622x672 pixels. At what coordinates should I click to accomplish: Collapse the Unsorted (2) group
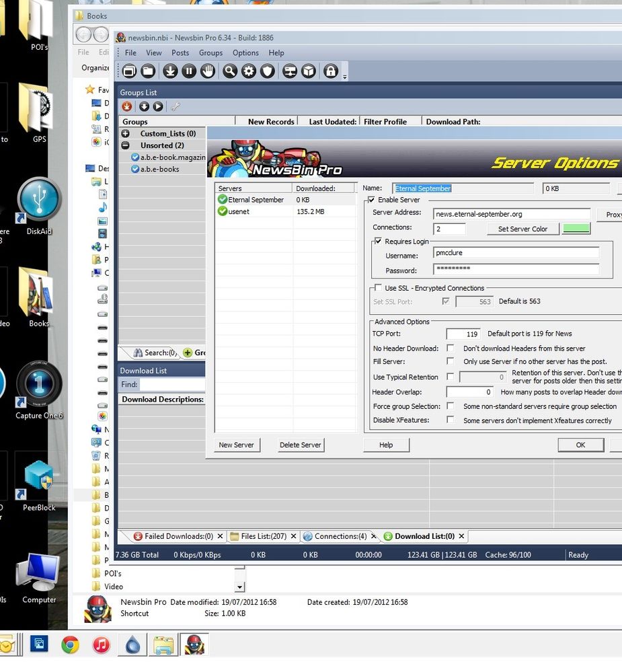126,145
